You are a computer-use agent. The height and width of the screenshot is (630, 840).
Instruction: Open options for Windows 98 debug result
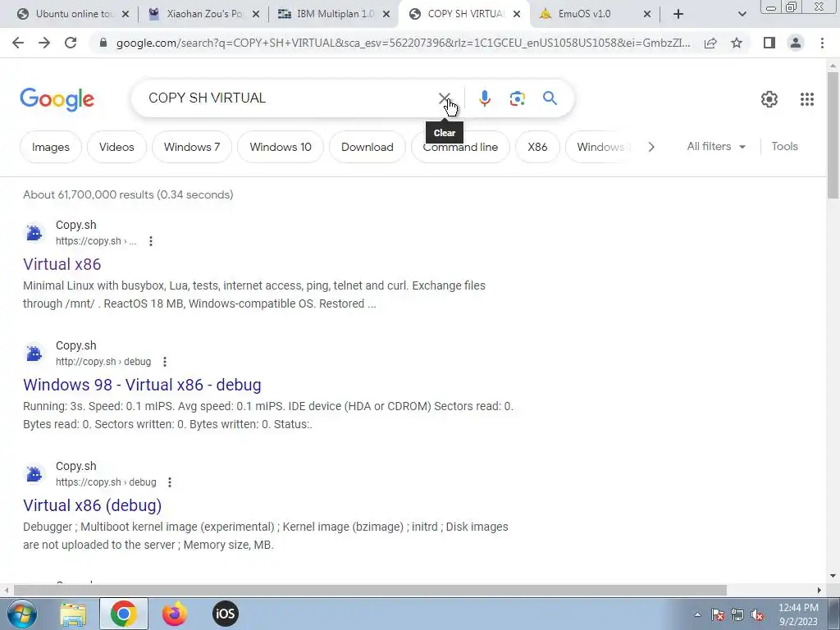[x=164, y=362]
